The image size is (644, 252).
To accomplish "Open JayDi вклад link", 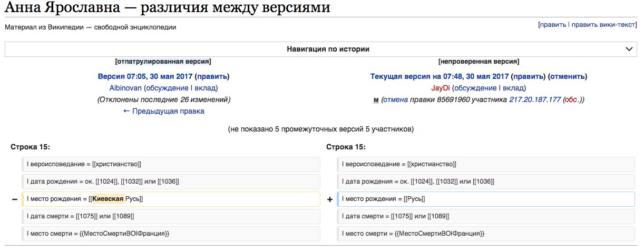I will (x=512, y=88).
